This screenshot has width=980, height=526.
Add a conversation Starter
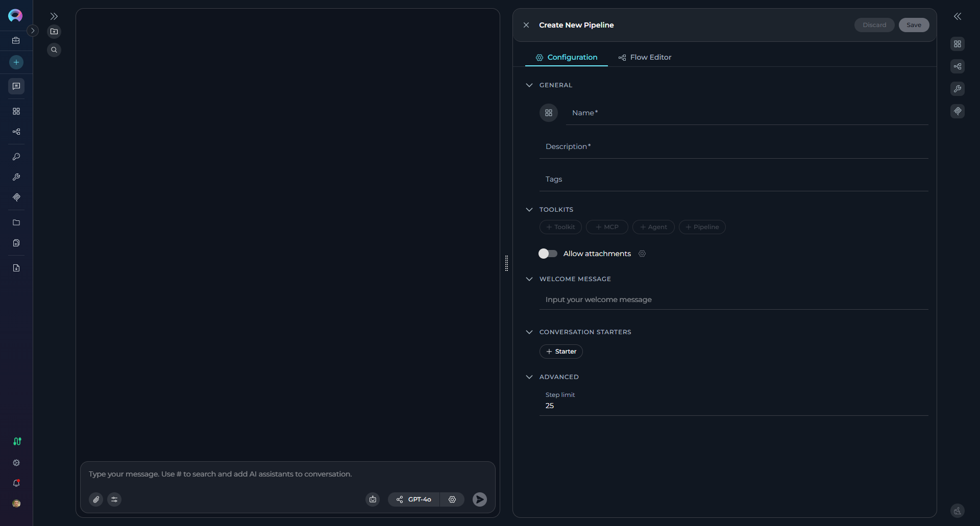(x=561, y=352)
